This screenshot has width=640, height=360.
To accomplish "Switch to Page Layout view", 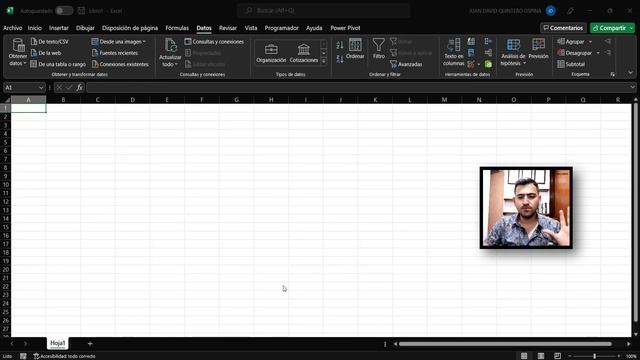I will (541, 356).
